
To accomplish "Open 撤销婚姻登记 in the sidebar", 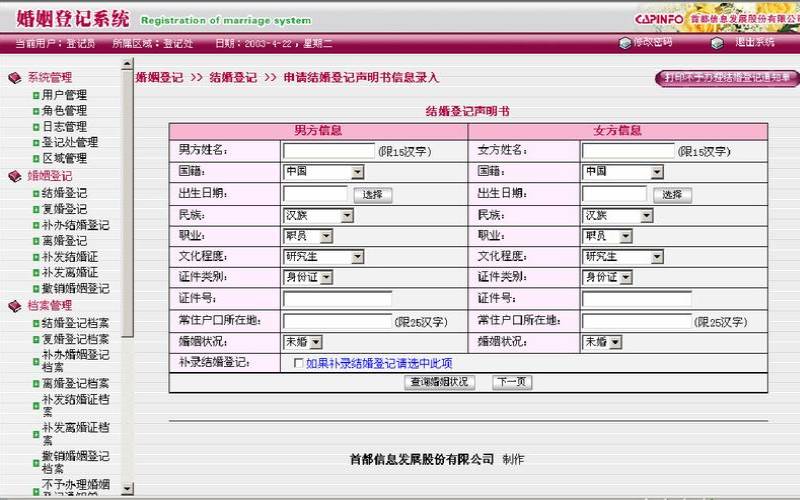I will pos(76,289).
